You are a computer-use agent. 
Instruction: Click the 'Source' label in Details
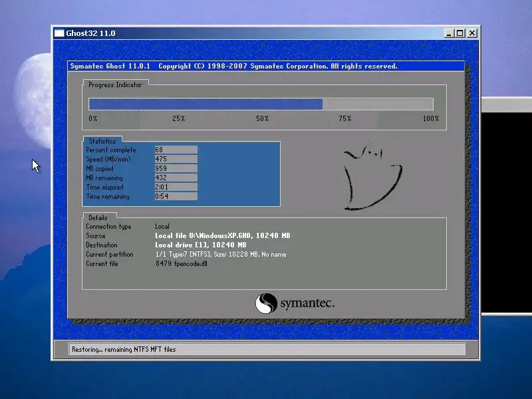(x=95, y=235)
